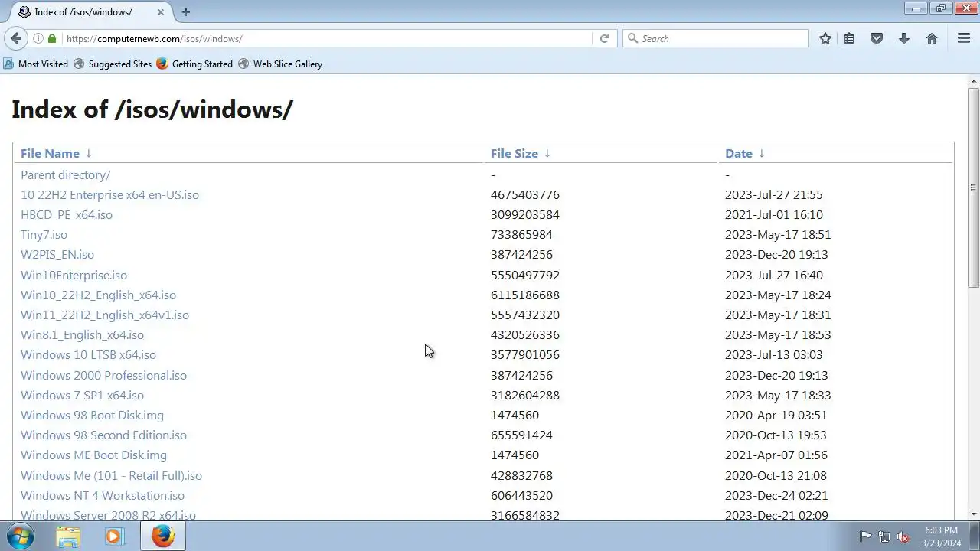Click the file size 4675403776
The width and height of the screenshot is (980, 551).
tap(525, 194)
